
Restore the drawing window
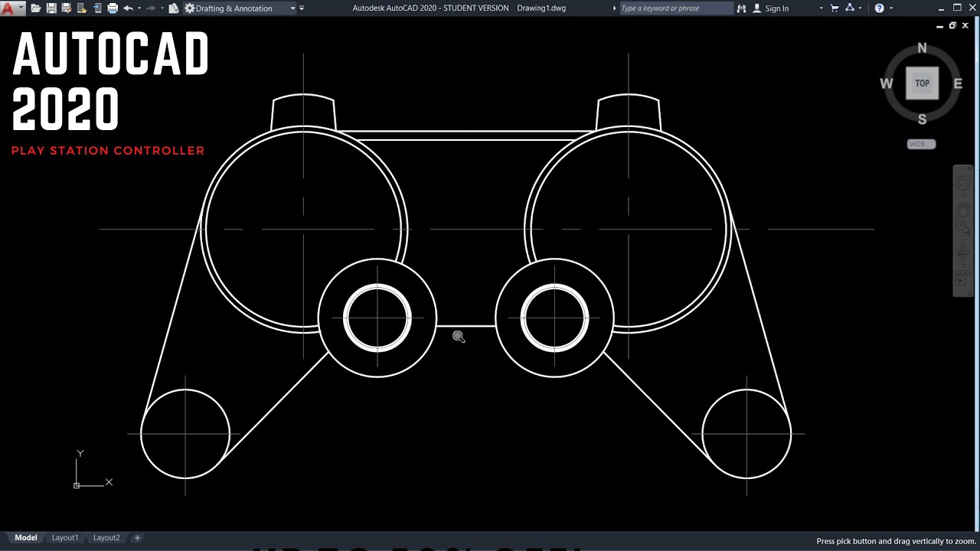coord(952,26)
